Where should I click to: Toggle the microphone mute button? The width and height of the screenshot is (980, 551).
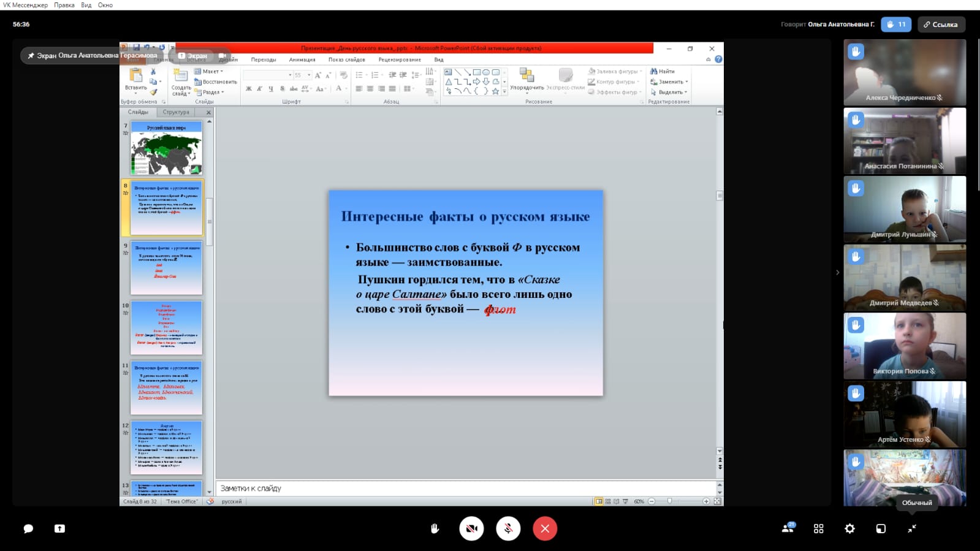point(508,528)
